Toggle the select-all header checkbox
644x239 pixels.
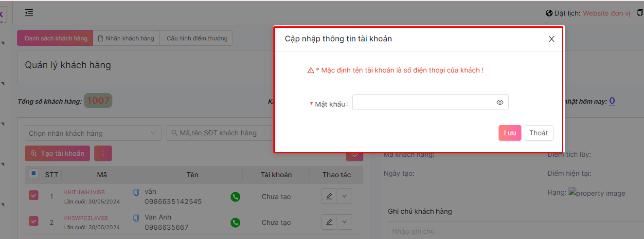pyautogui.click(x=33, y=173)
